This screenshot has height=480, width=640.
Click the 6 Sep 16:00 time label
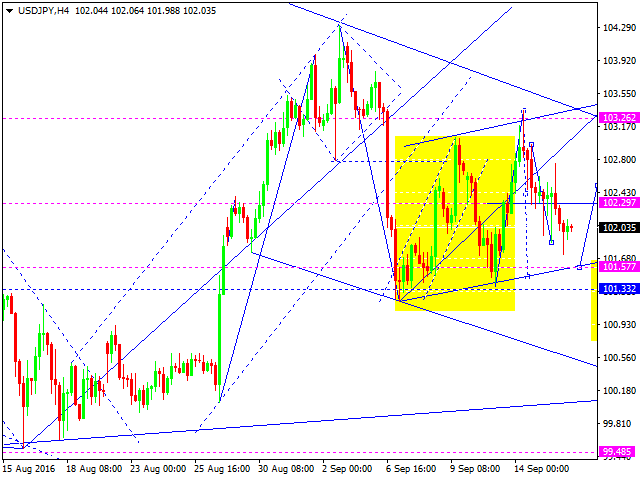coord(411,469)
